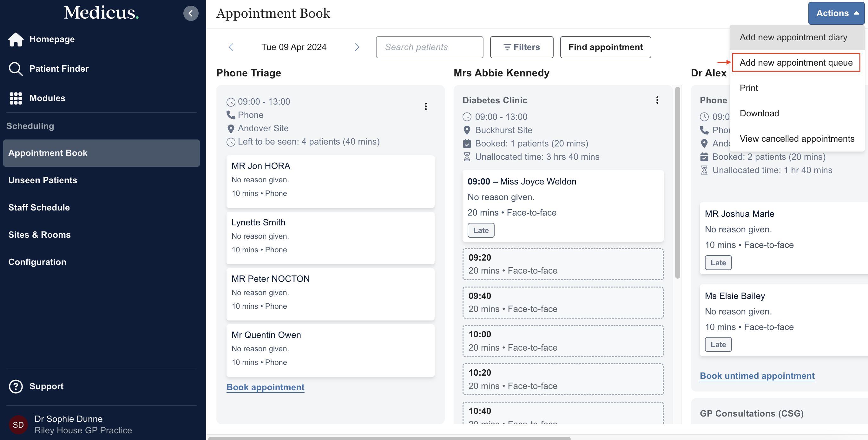868x440 pixels.
Task: Select the empty 09:20 appointment slot
Action: 562,264
